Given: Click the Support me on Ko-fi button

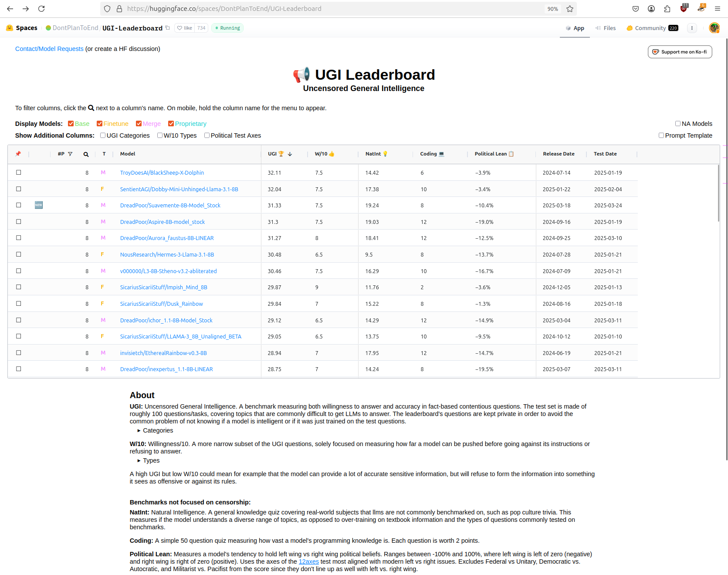Looking at the screenshot, I should [680, 52].
